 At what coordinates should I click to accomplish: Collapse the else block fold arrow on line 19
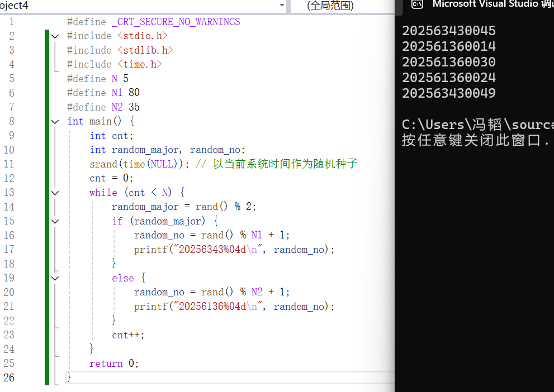click(55, 278)
